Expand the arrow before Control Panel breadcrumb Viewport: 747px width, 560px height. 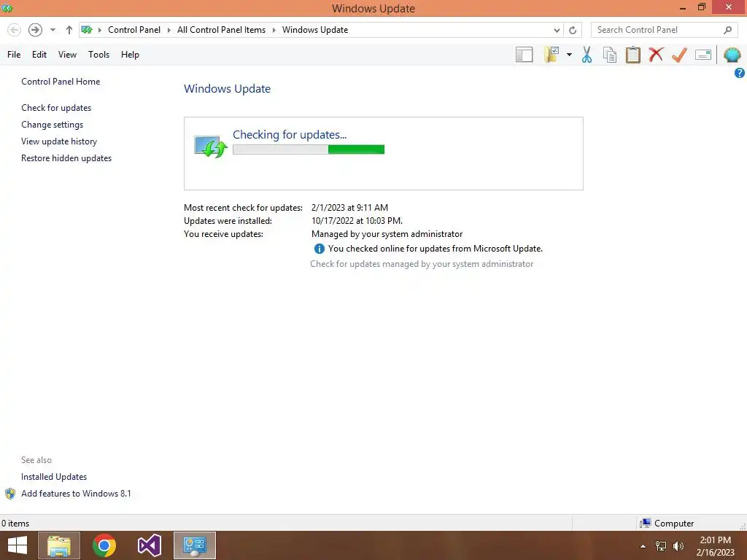[99, 30]
